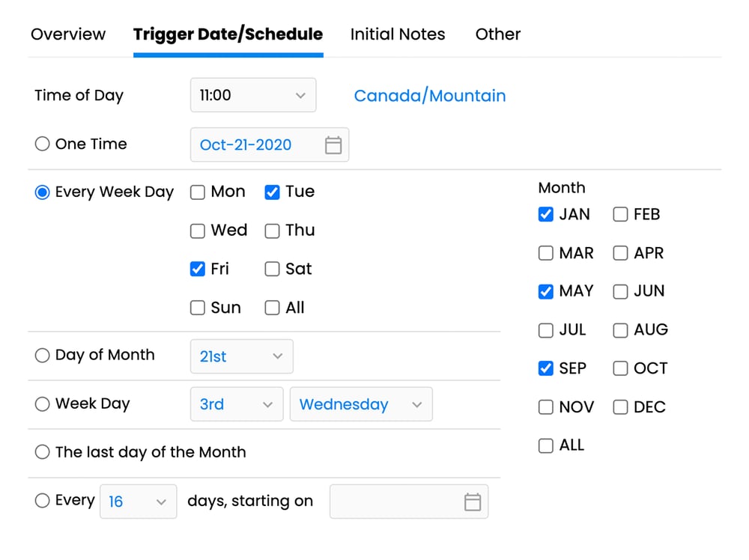749x560 pixels.
Task: Select the Day of Month option
Action: (43, 355)
